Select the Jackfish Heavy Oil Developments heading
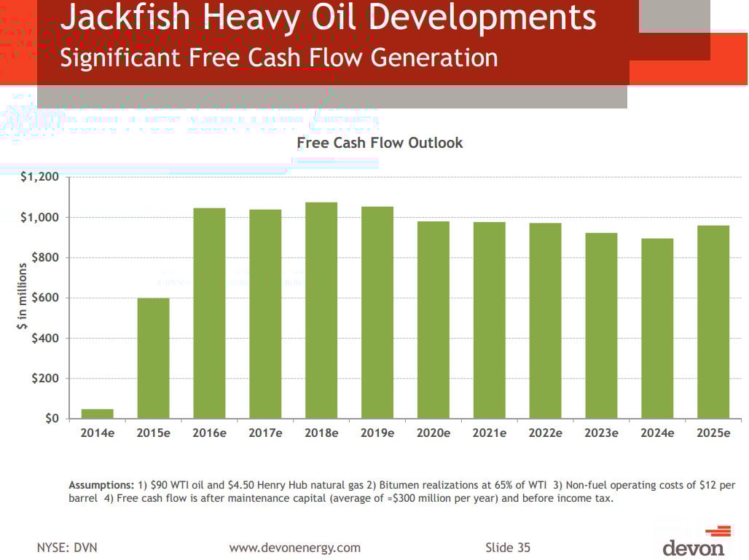Screen dimensions: 749x560 [x=327, y=18]
